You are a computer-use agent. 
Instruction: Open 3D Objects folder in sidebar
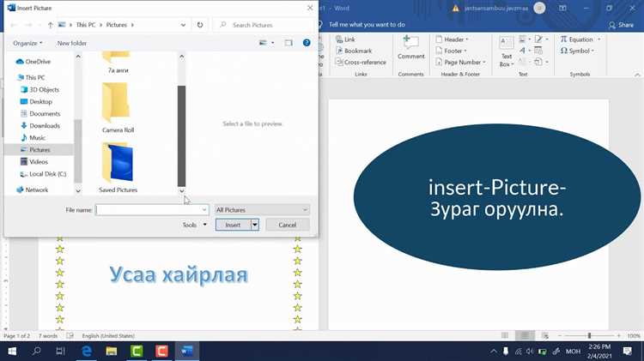point(39,89)
